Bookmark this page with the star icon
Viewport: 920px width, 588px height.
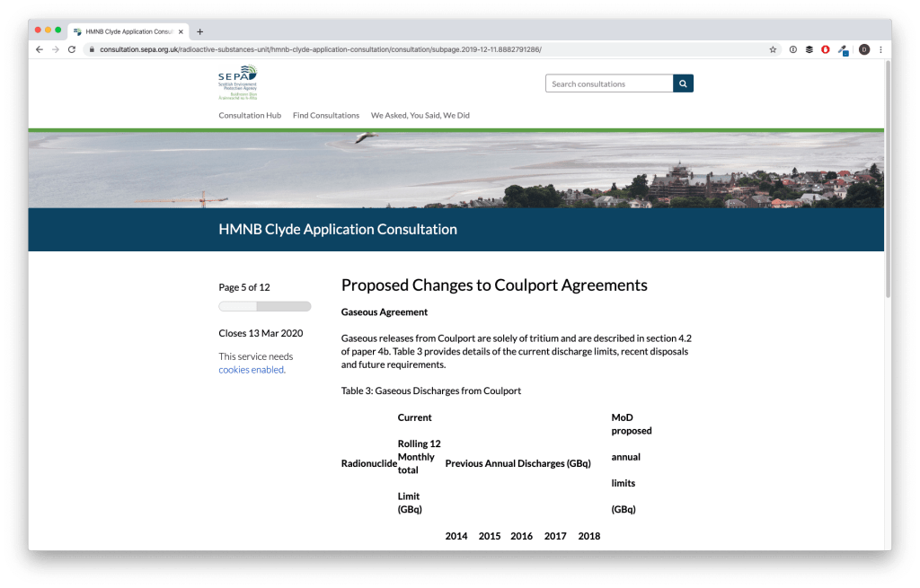(x=773, y=50)
